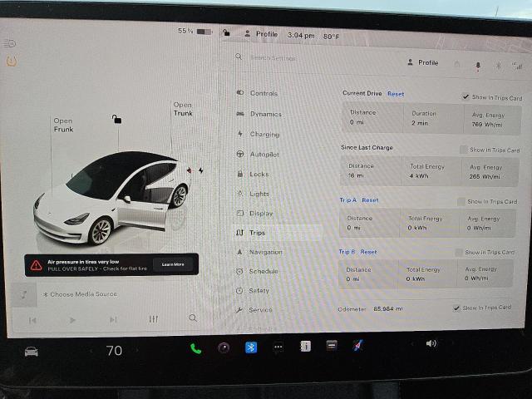The height and width of the screenshot is (399, 532).
Task: Tap Choose Media Source
Action: point(80,294)
